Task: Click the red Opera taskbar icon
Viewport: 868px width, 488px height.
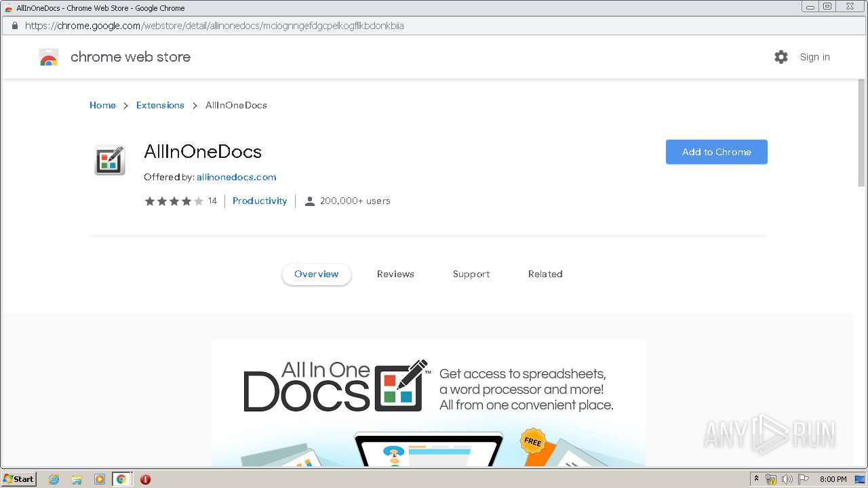Action: [x=145, y=479]
